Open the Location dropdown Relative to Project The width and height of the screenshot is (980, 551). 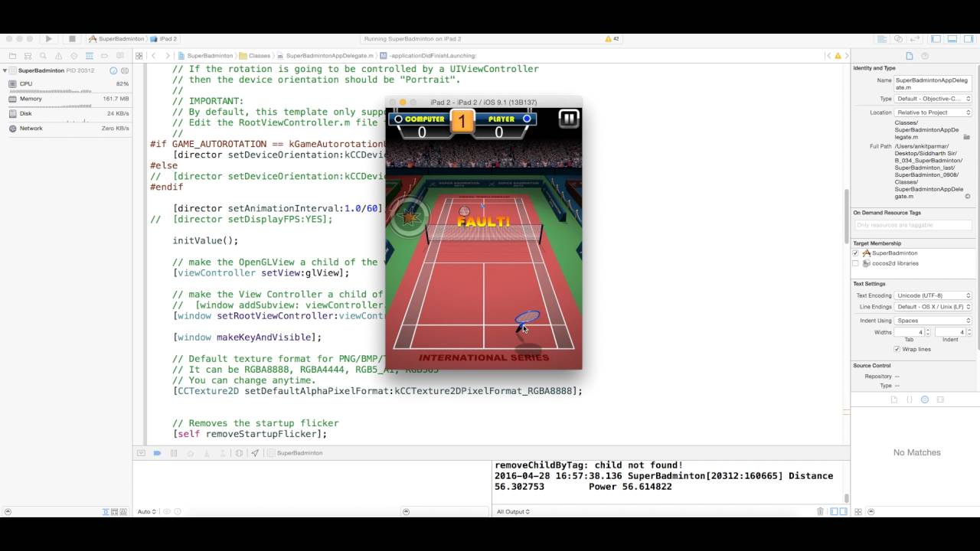(x=933, y=112)
